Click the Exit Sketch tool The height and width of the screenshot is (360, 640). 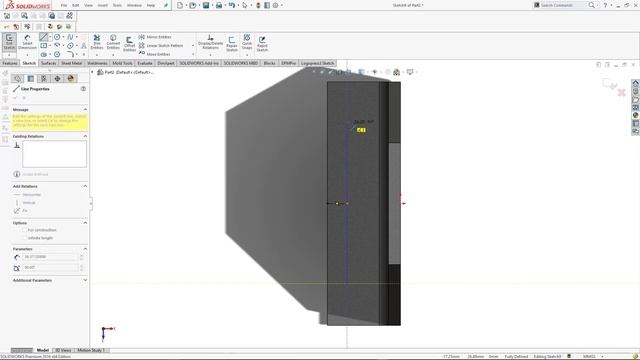[x=9, y=42]
